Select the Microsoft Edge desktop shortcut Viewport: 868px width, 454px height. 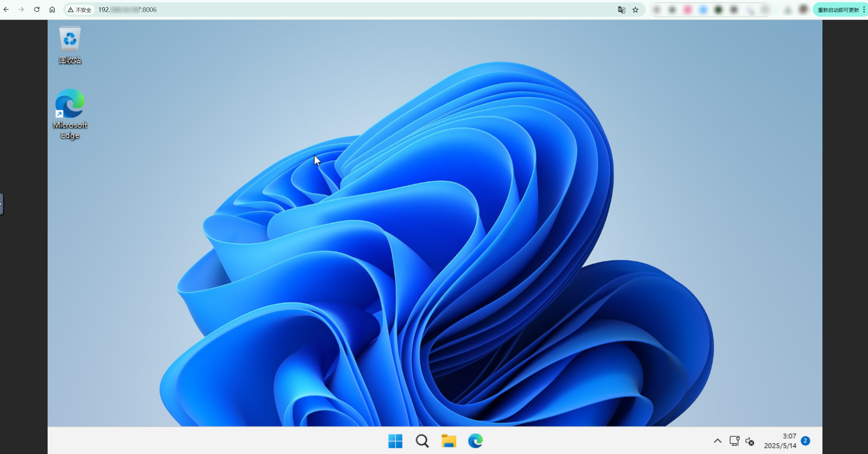click(x=70, y=114)
